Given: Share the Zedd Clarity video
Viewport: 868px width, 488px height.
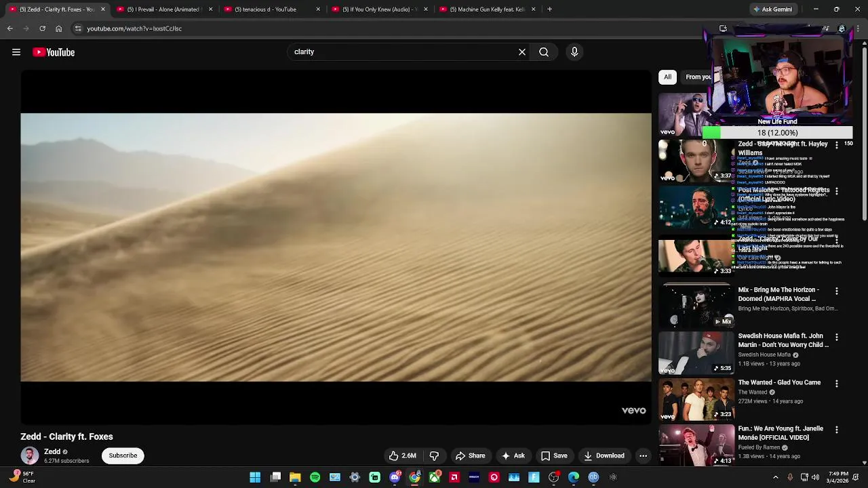Looking at the screenshot, I should tap(470, 455).
